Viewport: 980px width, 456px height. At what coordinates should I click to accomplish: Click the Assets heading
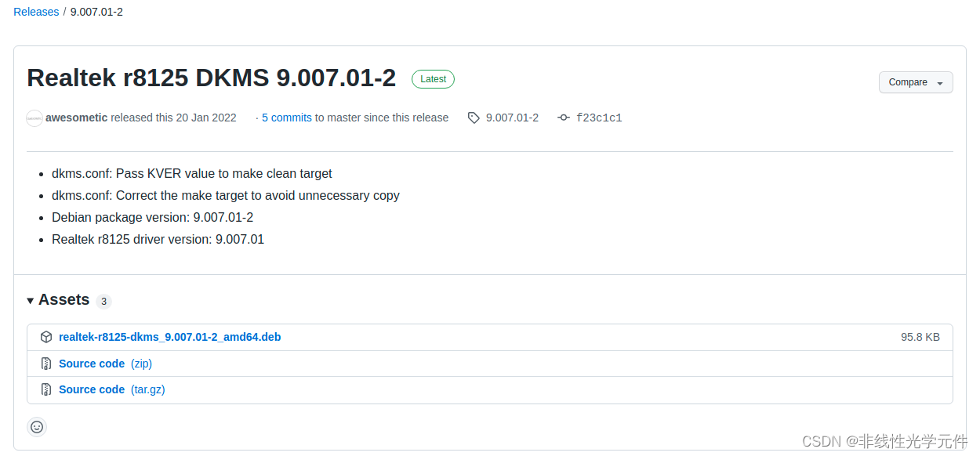[64, 300]
